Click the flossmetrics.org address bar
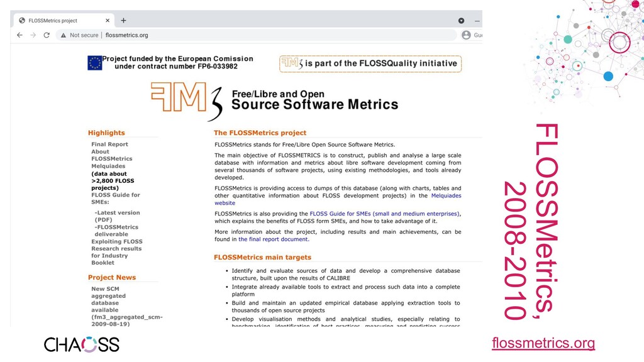 [x=255, y=35]
